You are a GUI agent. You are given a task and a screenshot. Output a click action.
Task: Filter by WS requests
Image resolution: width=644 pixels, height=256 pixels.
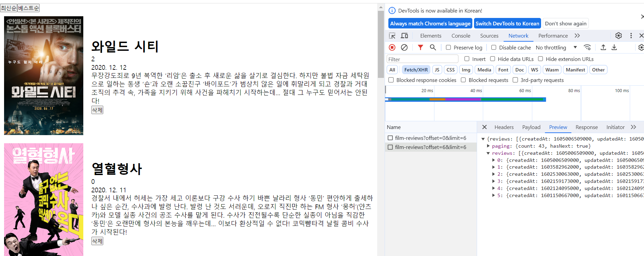click(534, 70)
